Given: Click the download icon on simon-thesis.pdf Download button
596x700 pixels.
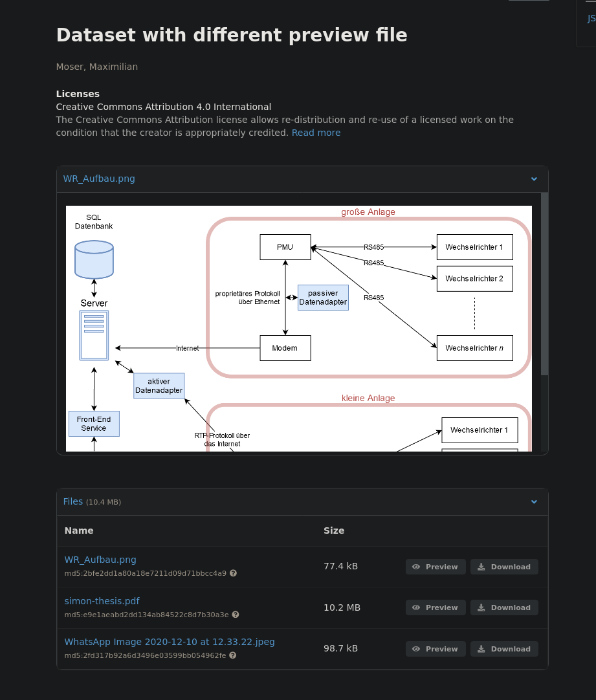Looking at the screenshot, I should 481,607.
